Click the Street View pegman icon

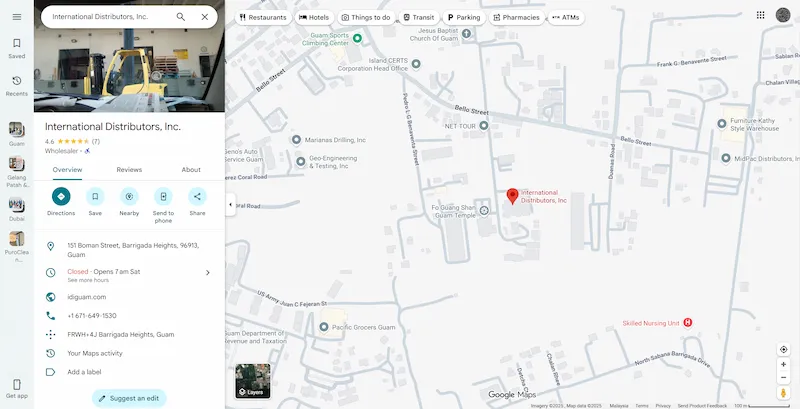pyautogui.click(x=783, y=393)
